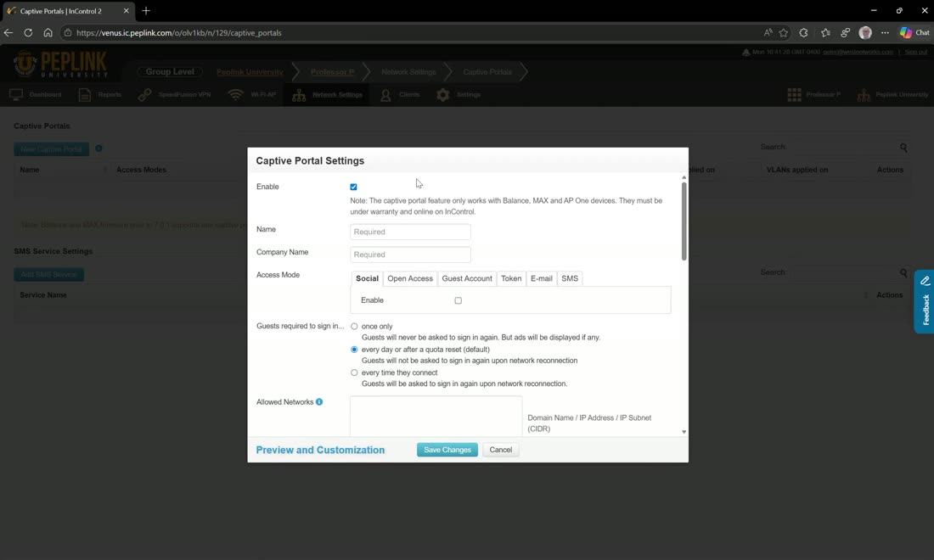Viewport: 934px width, 560px height.
Task: Click the Professor P grid icon
Action: [x=794, y=95]
